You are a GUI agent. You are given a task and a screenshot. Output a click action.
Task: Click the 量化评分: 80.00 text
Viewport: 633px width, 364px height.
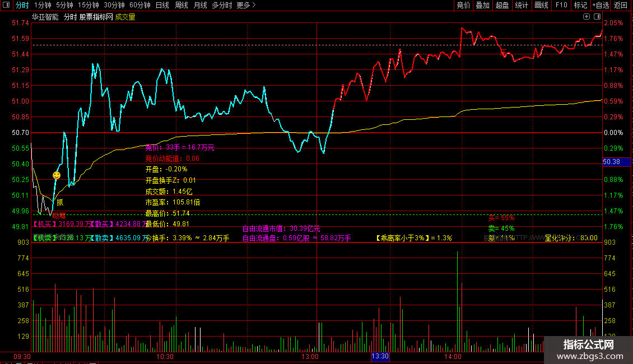point(571,238)
